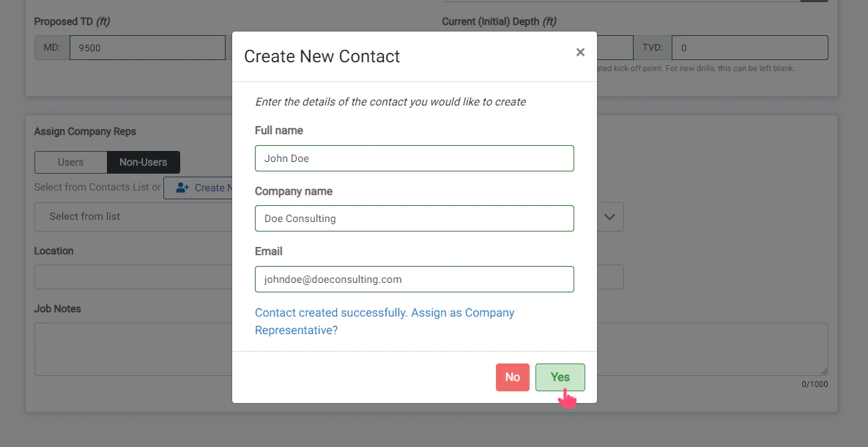Click the Full name input field
The image size is (868, 447).
(414, 158)
